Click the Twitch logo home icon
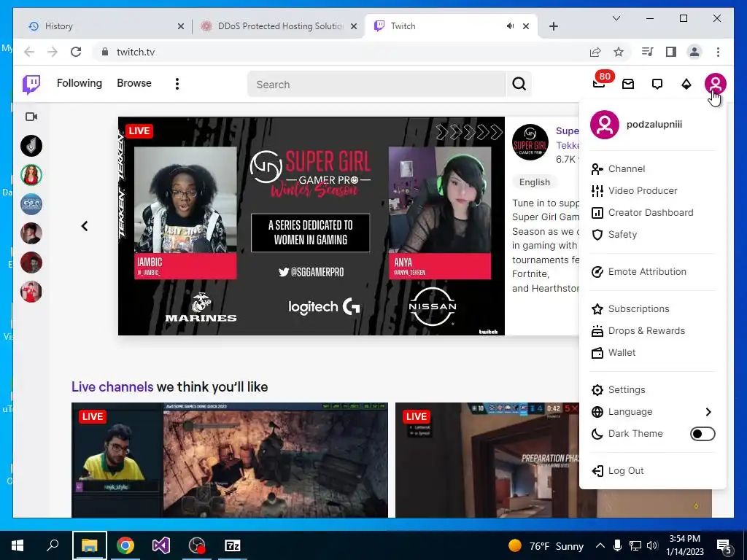 [x=31, y=85]
